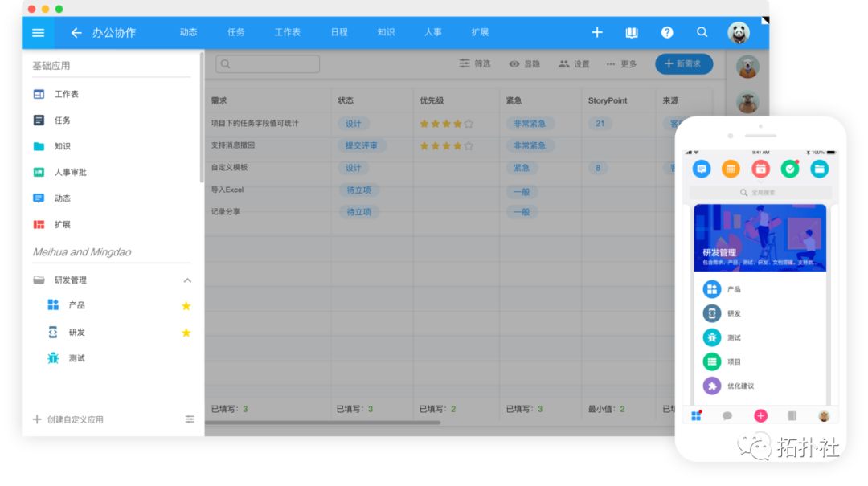Tap the pink plus button on phone
Image resolution: width=868 pixels, height=486 pixels.
click(760, 415)
